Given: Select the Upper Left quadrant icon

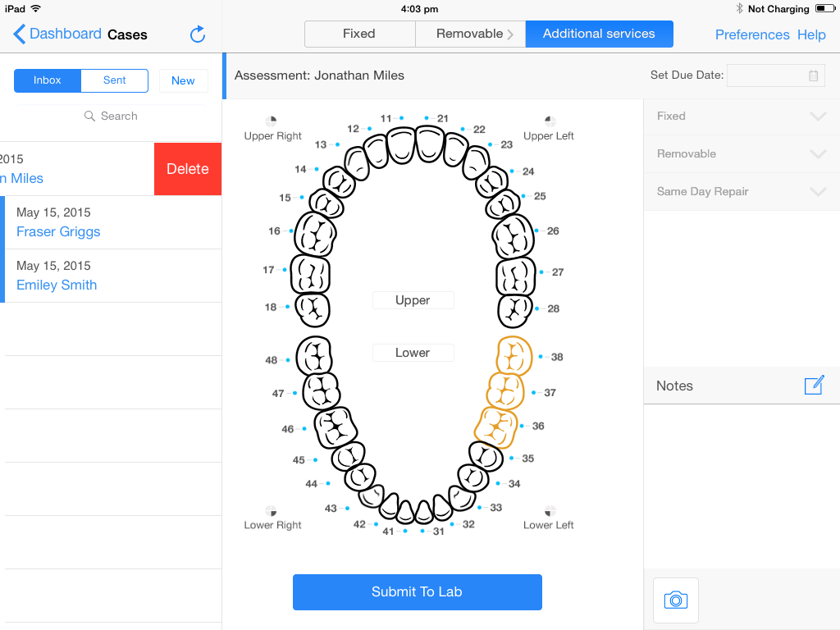Looking at the screenshot, I should click(x=550, y=121).
